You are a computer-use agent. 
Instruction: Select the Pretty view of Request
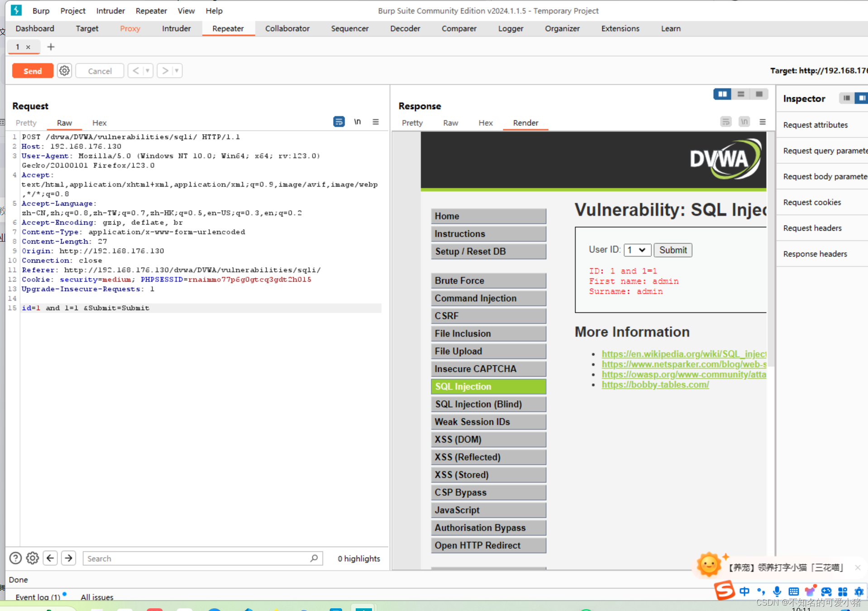click(x=26, y=123)
